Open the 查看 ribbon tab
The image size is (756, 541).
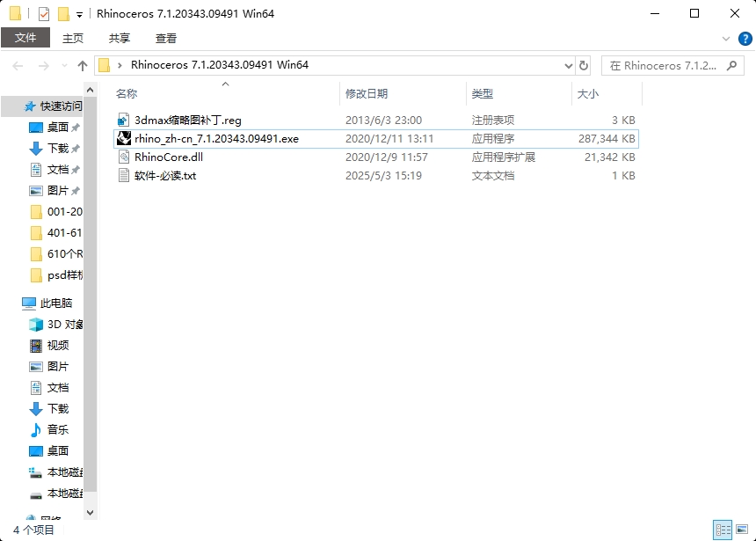point(166,38)
